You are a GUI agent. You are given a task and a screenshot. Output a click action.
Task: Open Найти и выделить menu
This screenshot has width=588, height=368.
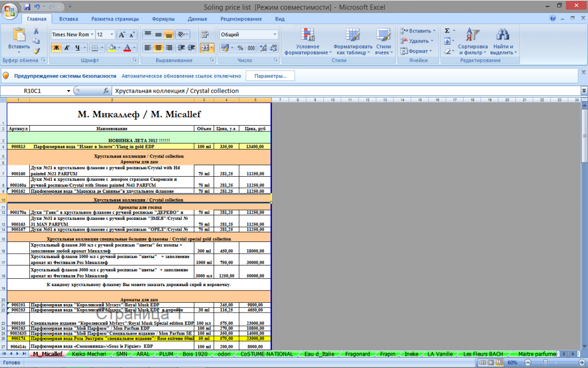[503, 42]
